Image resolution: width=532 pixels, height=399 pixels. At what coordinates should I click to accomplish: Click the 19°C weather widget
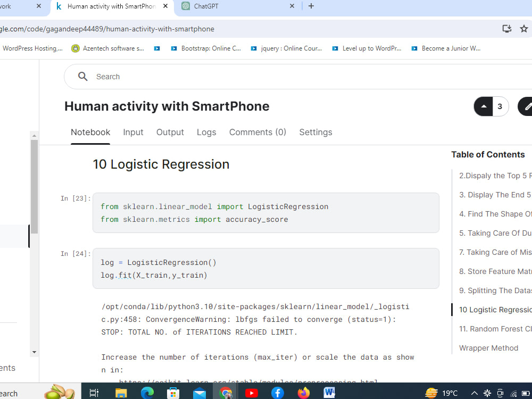click(x=442, y=393)
